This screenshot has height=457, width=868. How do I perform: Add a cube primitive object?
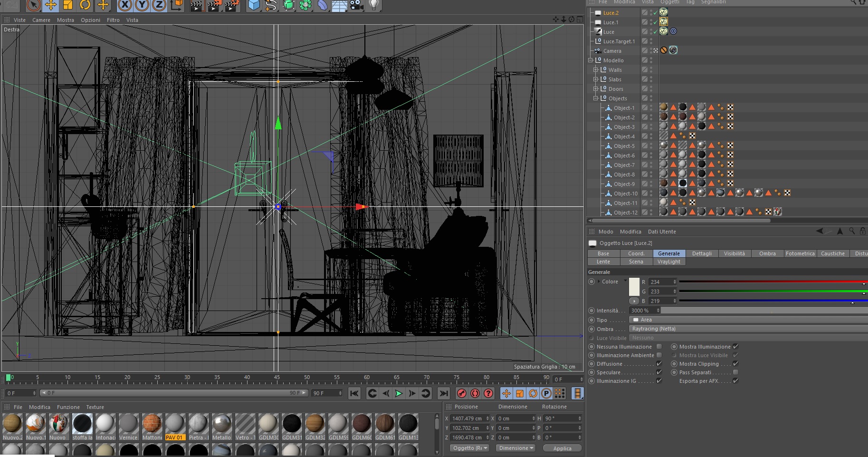[254, 5]
